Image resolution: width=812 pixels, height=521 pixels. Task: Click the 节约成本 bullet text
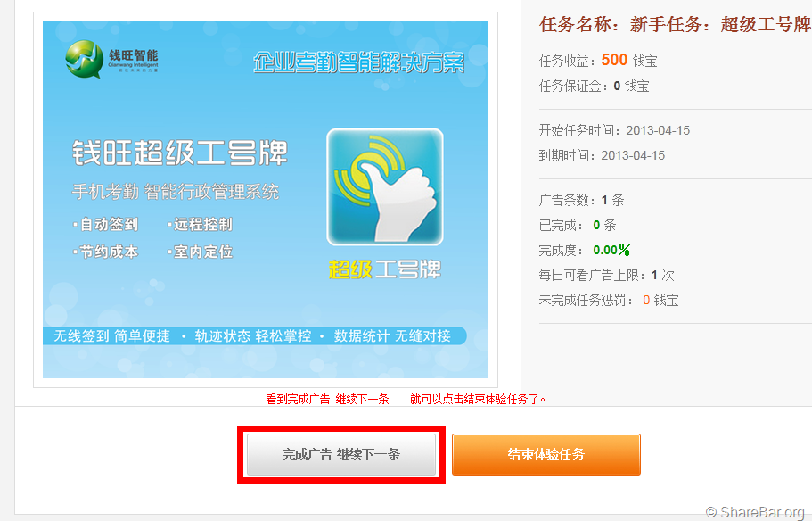(x=109, y=252)
